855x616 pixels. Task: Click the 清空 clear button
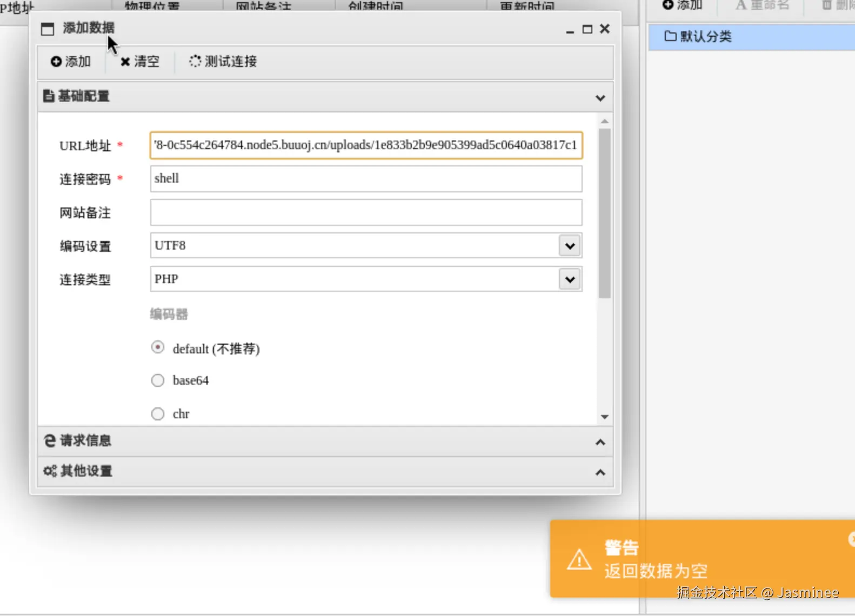coord(140,62)
